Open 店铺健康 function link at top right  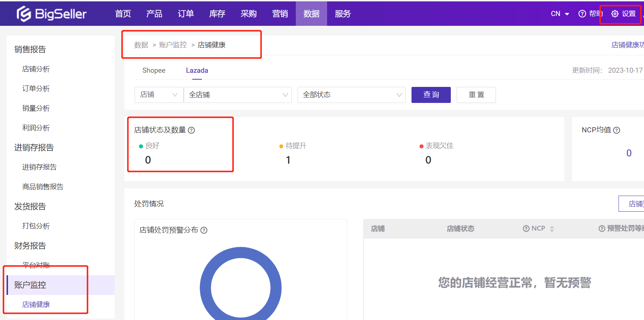[628, 45]
